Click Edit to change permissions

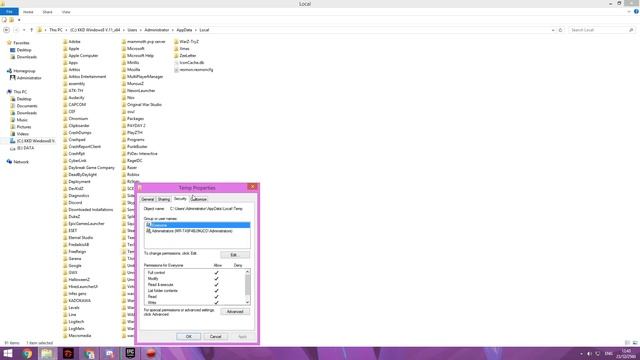pos(235,255)
